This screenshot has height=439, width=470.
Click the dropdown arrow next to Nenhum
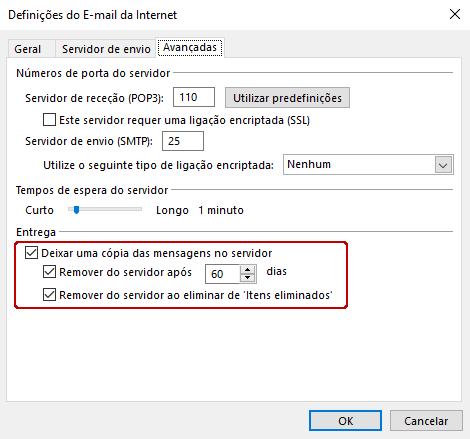[443, 165]
